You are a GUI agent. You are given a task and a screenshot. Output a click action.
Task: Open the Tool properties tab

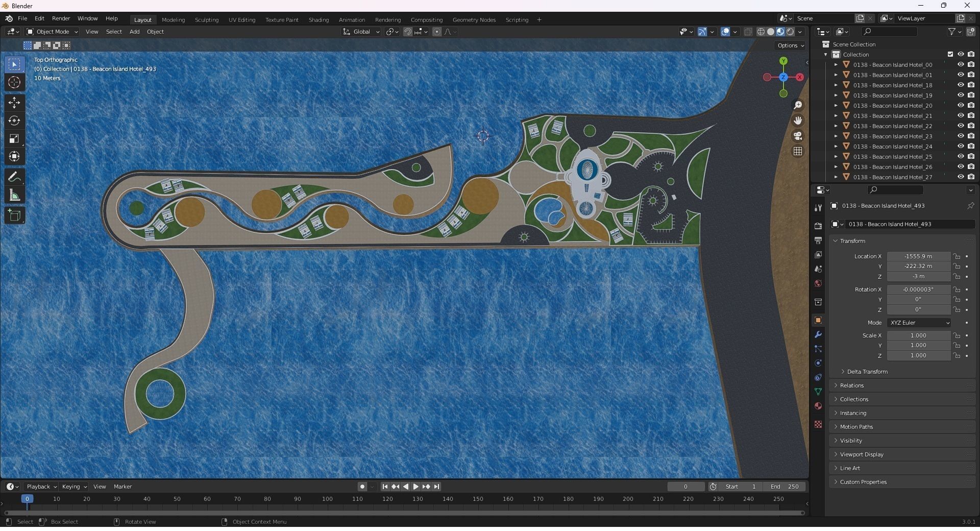point(818,207)
